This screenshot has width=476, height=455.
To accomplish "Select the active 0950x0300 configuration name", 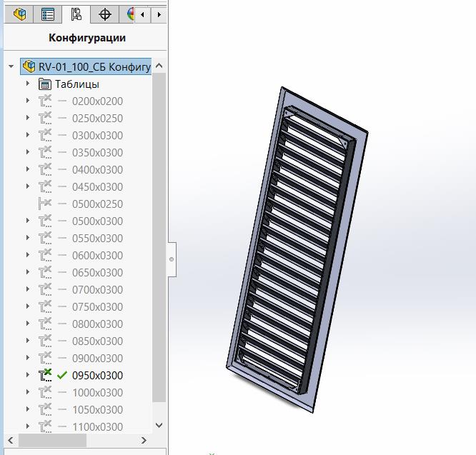I will (97, 376).
